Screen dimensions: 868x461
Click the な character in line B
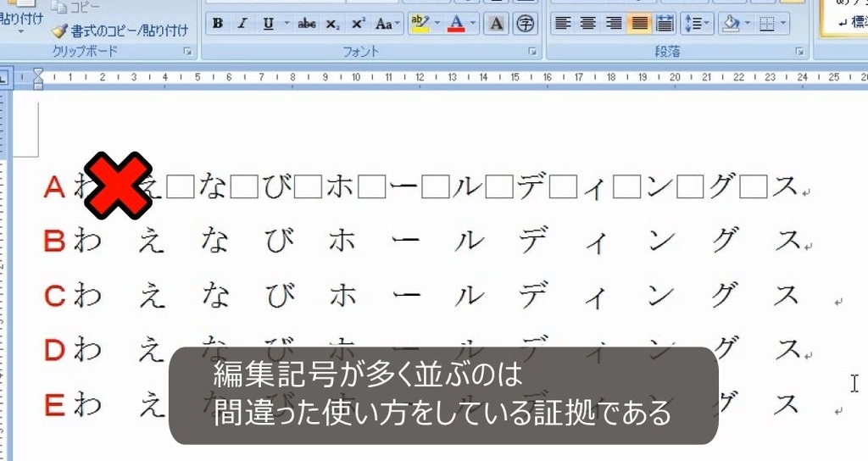214,241
